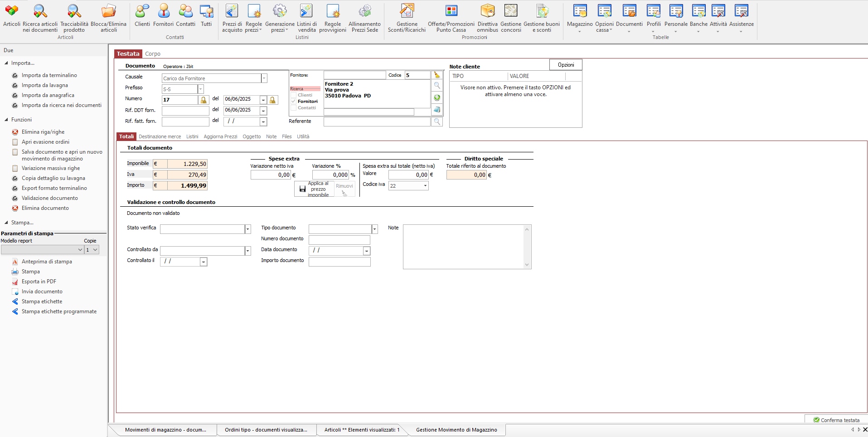
Task: Open Gestione buoni e sconti
Action: click(542, 18)
